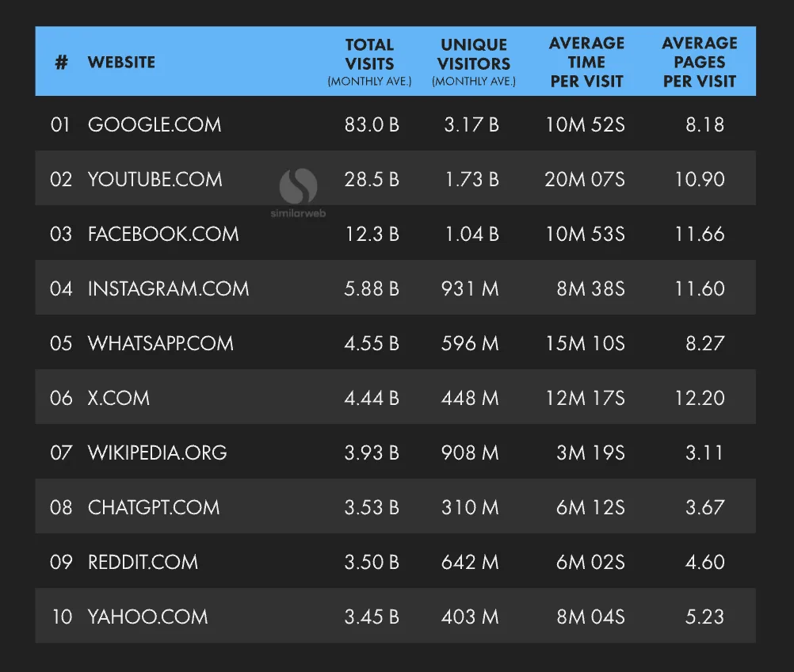Click the 12.20 pages per visit value

(700, 398)
